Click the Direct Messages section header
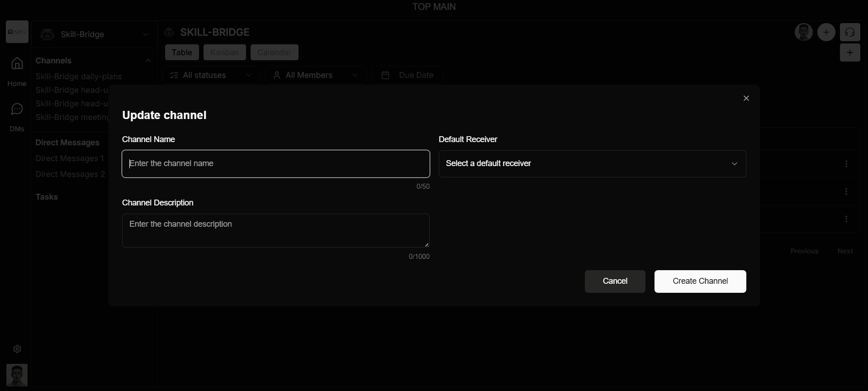The width and height of the screenshot is (868, 391). click(67, 143)
